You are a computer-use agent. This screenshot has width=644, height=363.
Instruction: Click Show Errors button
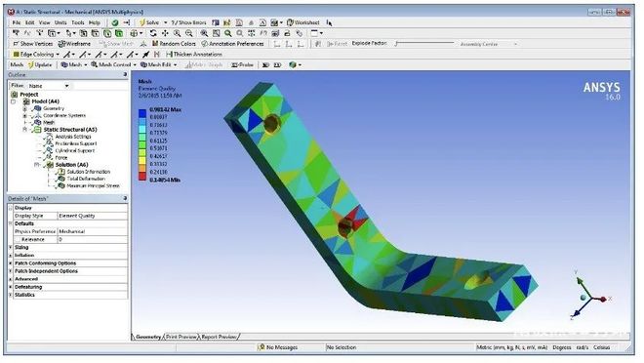coord(189,22)
